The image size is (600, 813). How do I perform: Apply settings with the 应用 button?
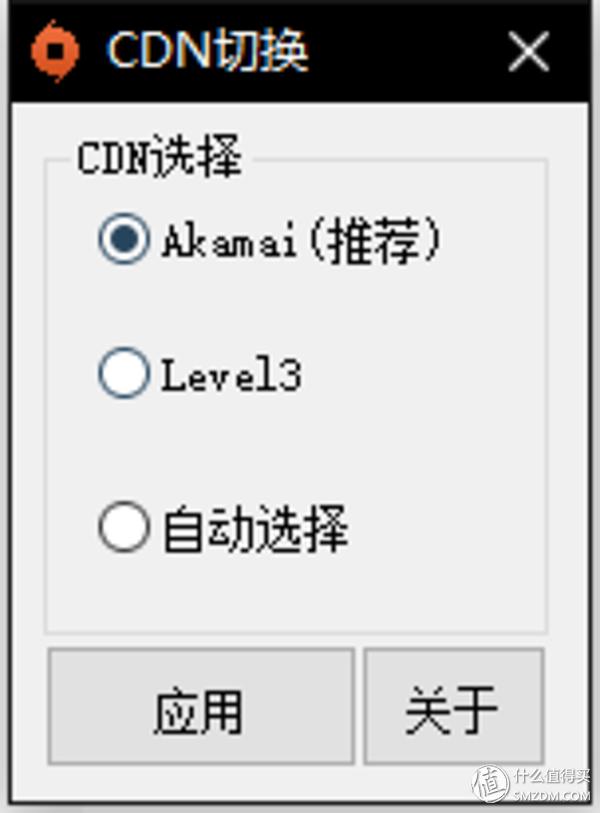[201, 706]
